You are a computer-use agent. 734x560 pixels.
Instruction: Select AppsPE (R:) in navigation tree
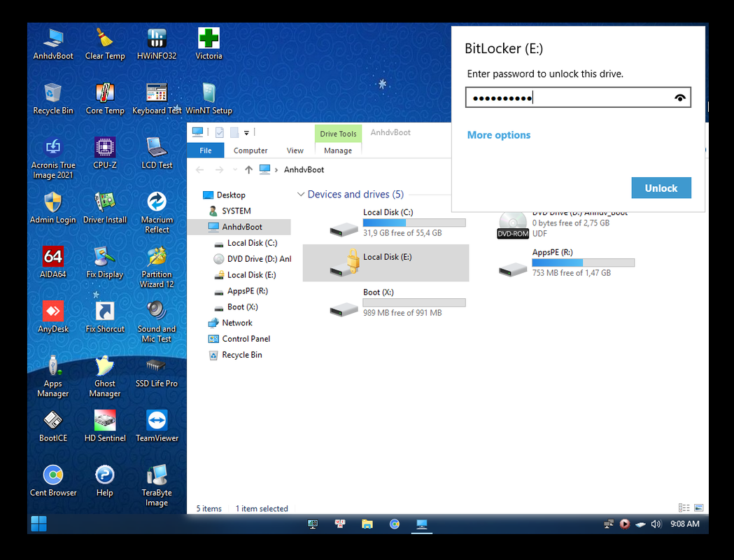click(241, 290)
